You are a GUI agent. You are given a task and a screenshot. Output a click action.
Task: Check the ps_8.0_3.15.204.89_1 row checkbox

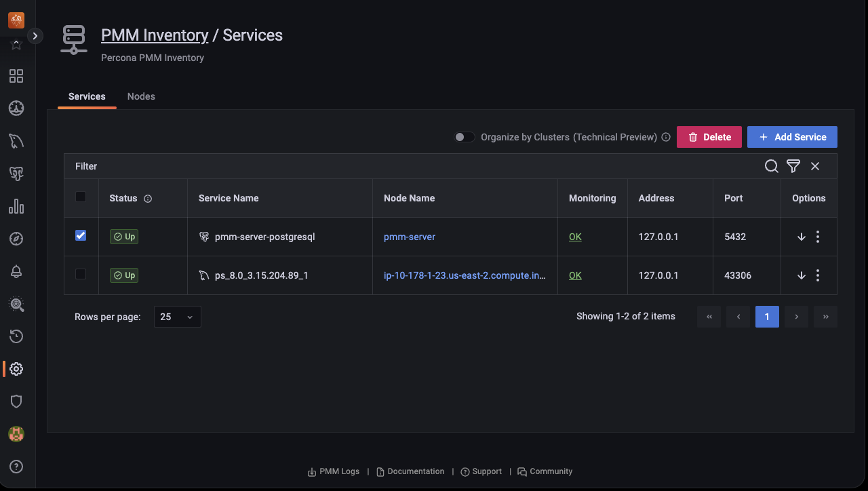(x=81, y=274)
